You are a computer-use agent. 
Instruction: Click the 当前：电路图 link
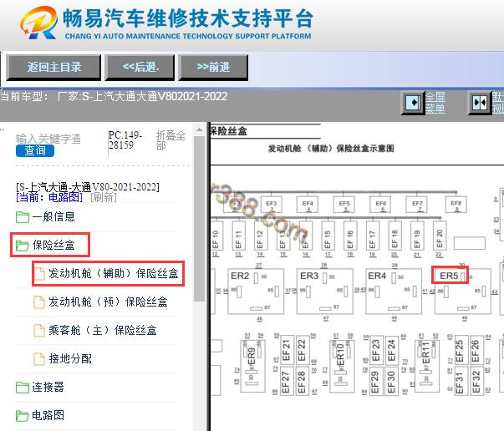(49, 197)
